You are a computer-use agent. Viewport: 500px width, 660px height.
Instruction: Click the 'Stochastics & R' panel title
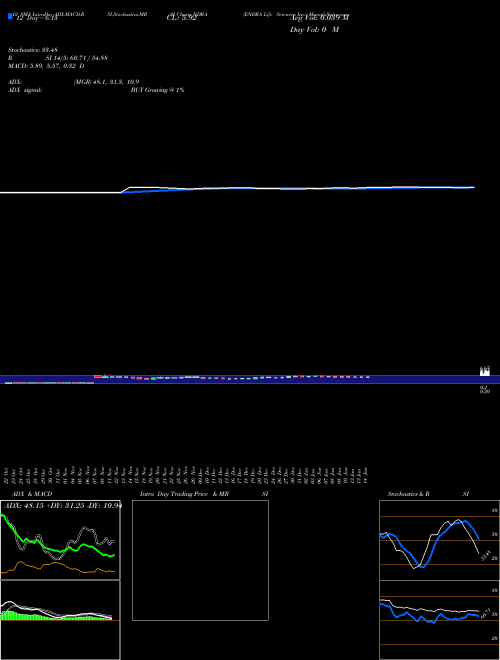pyautogui.click(x=408, y=494)
